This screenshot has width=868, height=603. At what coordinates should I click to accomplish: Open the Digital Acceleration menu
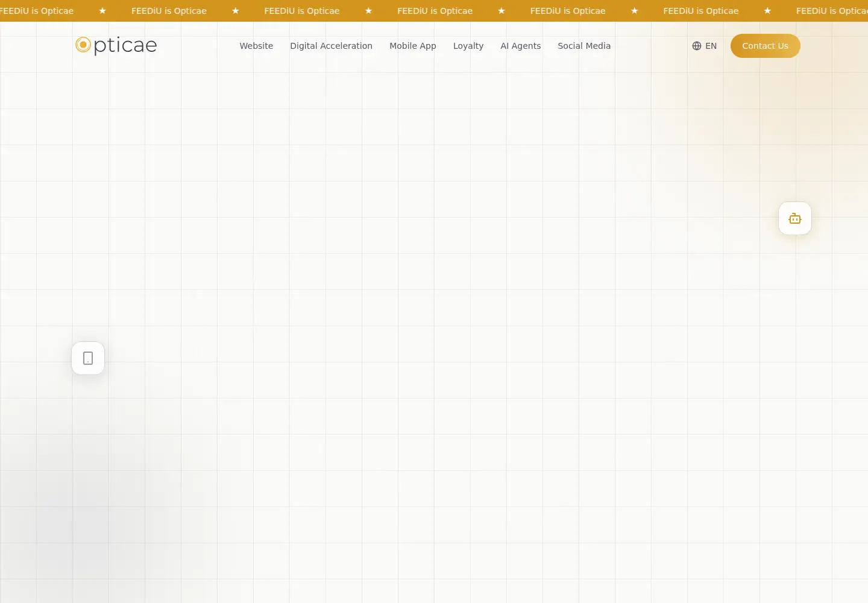(x=331, y=46)
